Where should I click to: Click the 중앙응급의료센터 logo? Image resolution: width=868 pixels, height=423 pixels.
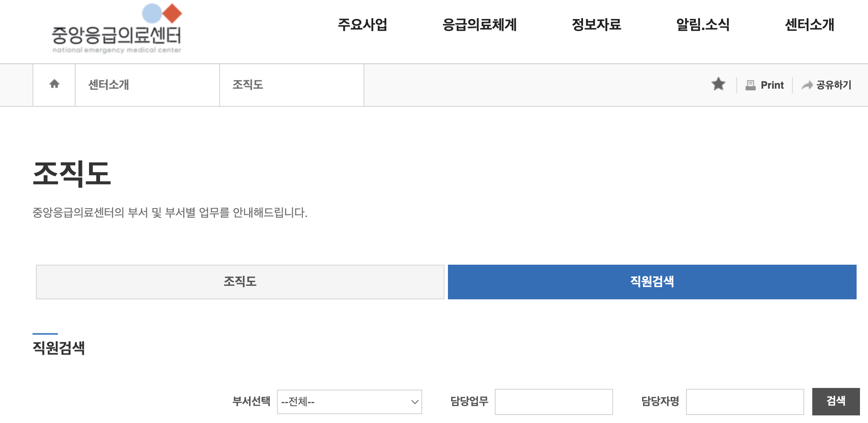click(x=117, y=30)
